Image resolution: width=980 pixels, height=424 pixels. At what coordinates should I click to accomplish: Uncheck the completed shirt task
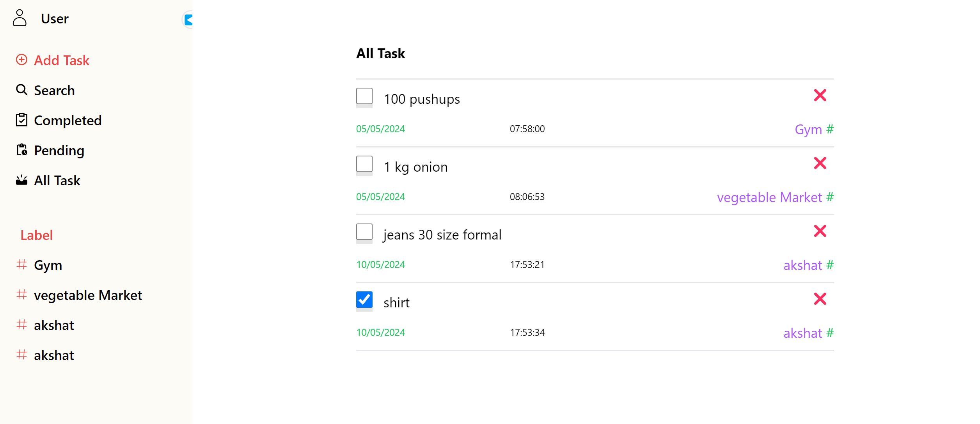(x=364, y=300)
